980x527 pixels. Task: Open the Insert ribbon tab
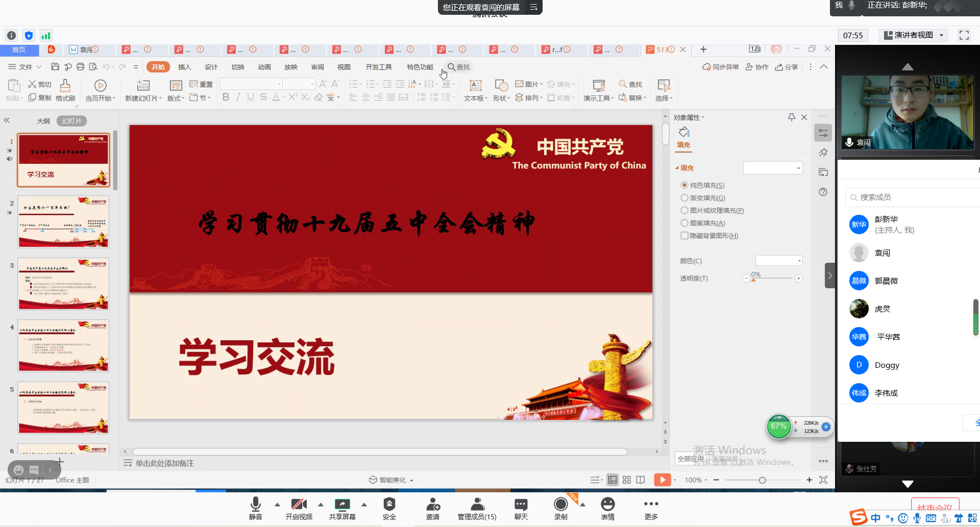coord(184,67)
